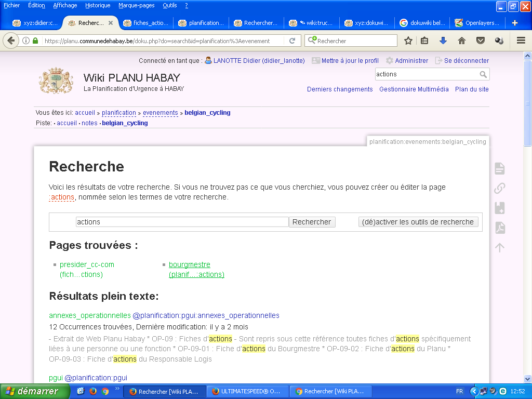Open the Historique menu

[x=98, y=5]
